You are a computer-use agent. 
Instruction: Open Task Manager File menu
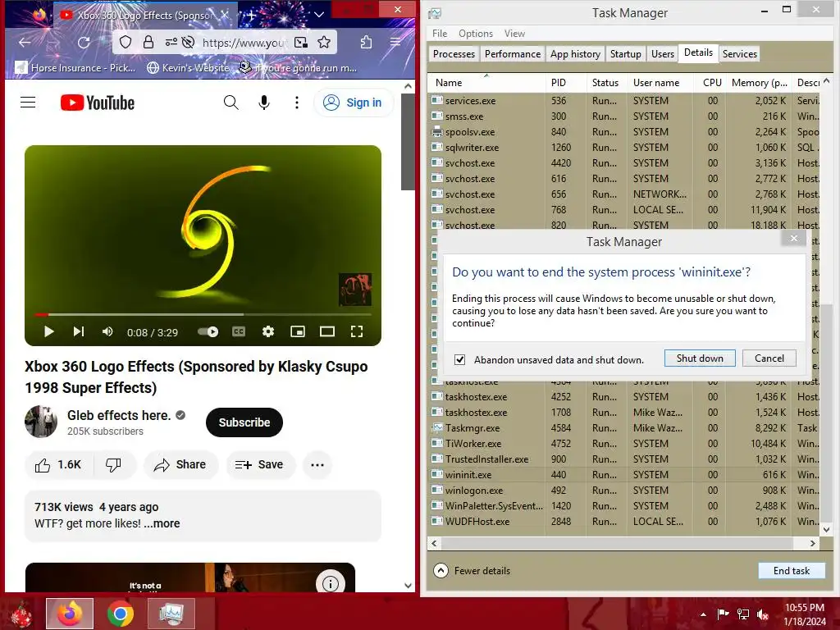pos(440,33)
